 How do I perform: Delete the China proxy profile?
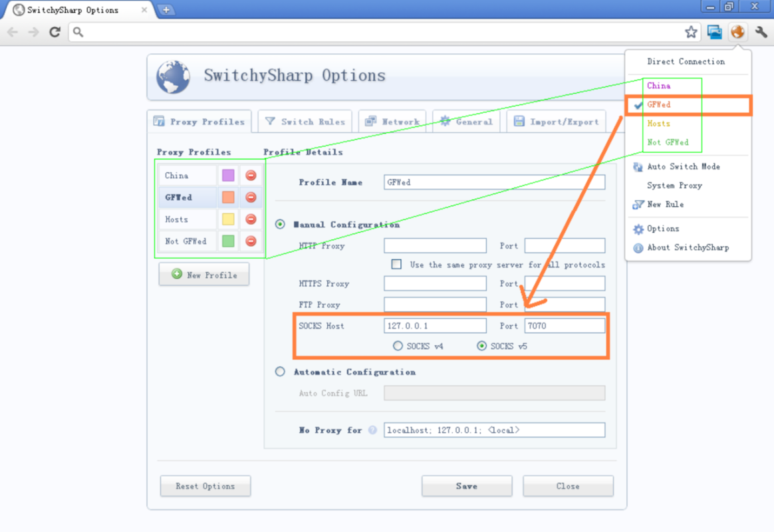pos(251,175)
